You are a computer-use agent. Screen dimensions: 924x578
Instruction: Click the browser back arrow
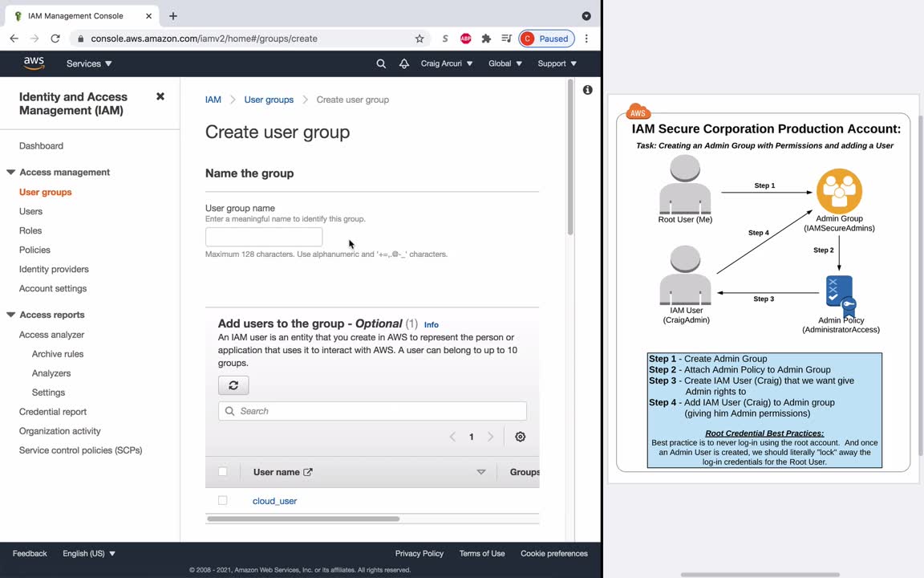pos(14,39)
